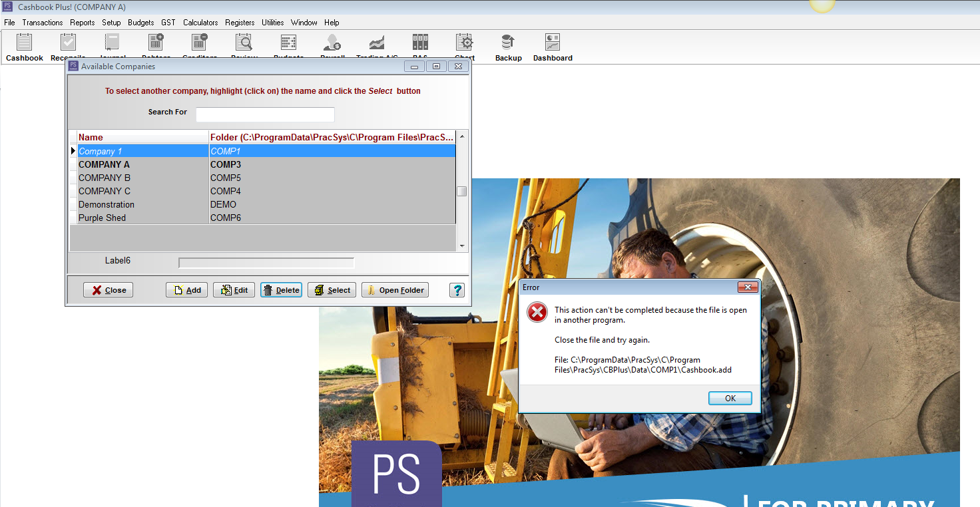Open the File menu
The image size is (980, 507).
[x=9, y=23]
